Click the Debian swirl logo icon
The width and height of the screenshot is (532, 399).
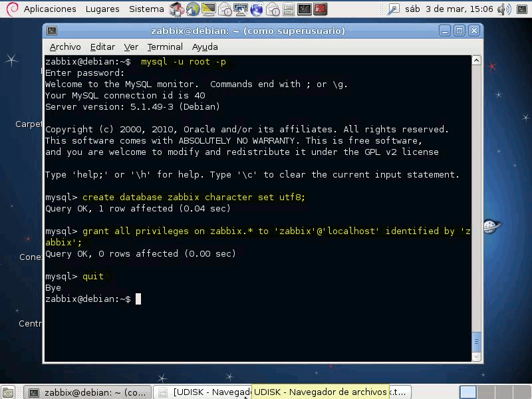pyautogui.click(x=10, y=9)
